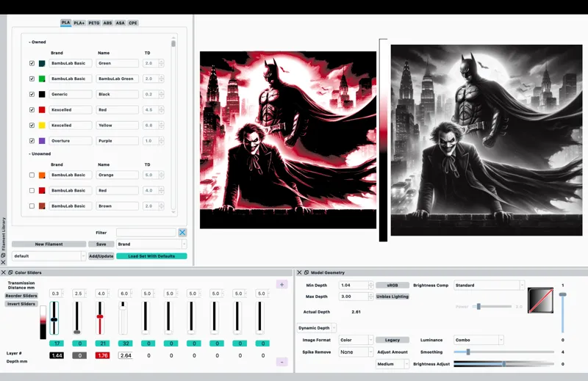Open the Luminance Combo dropdown
The width and height of the screenshot is (588, 381).
[478, 340]
